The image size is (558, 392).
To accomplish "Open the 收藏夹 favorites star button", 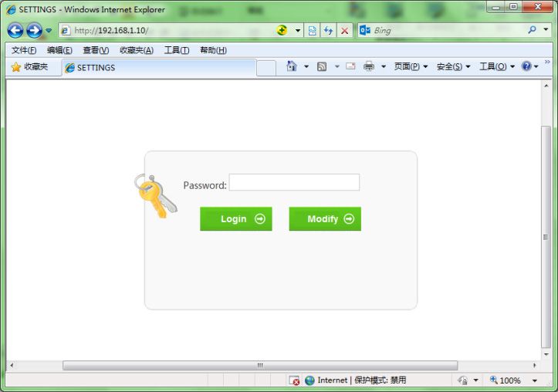I will click(x=29, y=67).
